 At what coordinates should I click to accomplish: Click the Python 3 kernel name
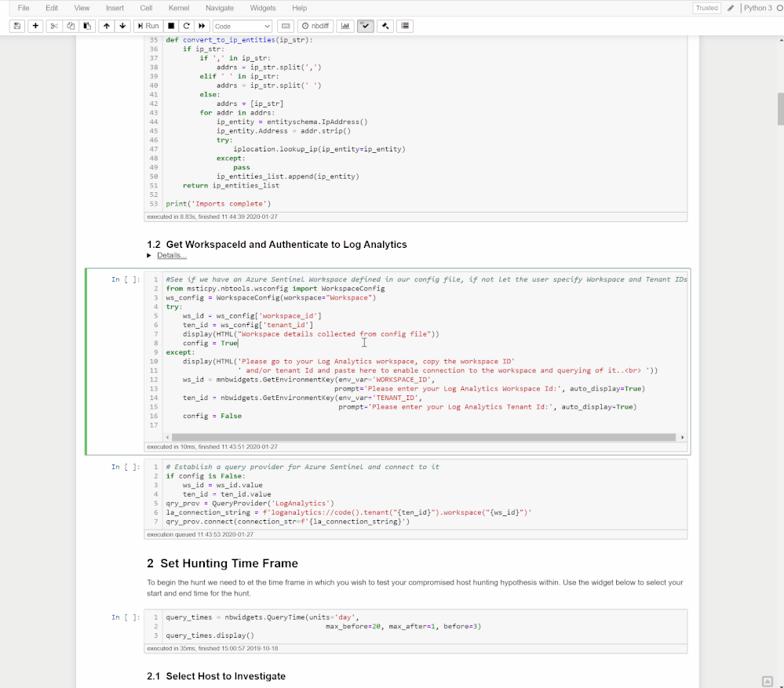758,8
